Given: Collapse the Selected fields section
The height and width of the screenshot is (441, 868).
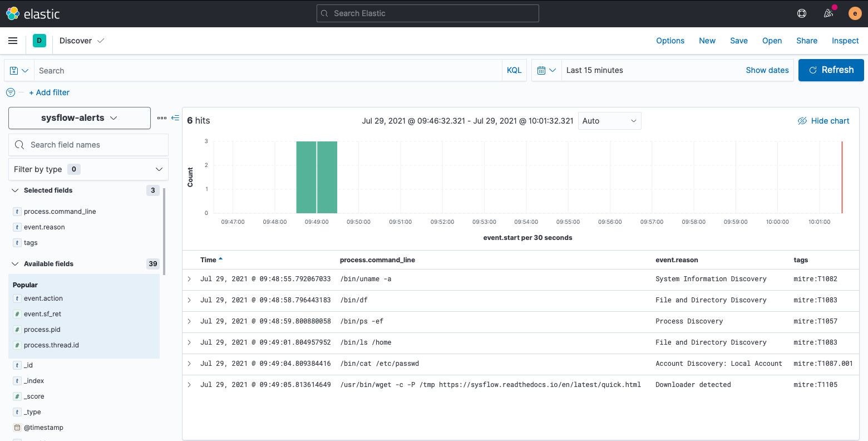Looking at the screenshot, I should click(x=15, y=190).
